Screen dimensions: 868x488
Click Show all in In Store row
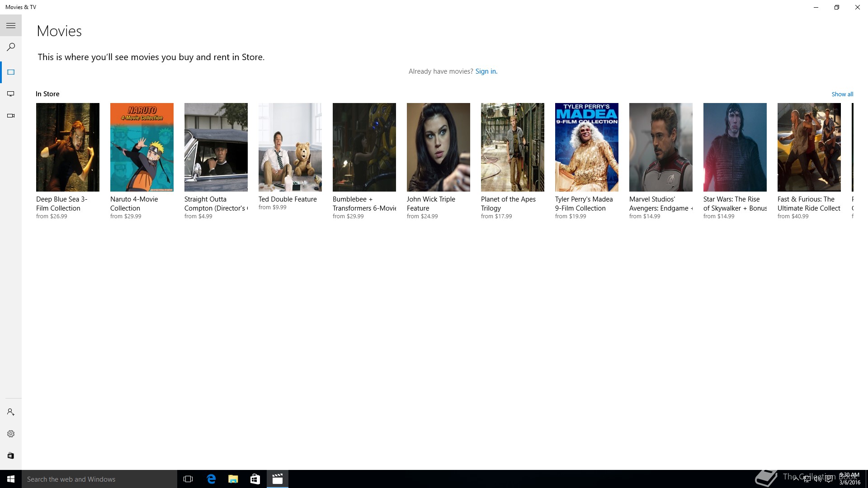(x=842, y=94)
